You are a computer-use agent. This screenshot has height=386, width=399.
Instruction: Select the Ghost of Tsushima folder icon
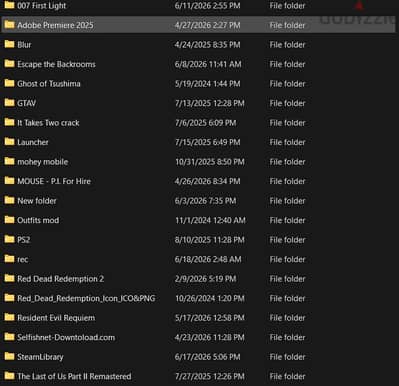tap(9, 83)
